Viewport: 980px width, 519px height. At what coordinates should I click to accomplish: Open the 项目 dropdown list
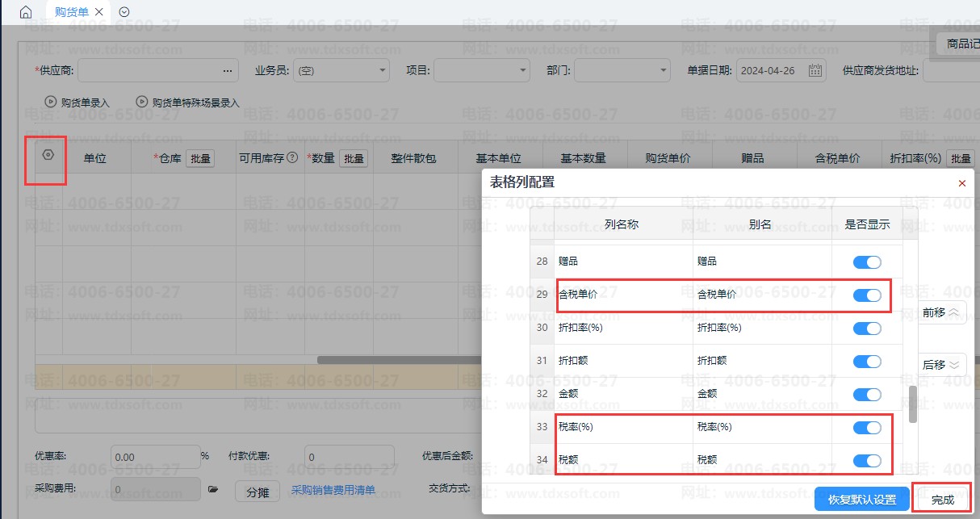tap(522, 71)
